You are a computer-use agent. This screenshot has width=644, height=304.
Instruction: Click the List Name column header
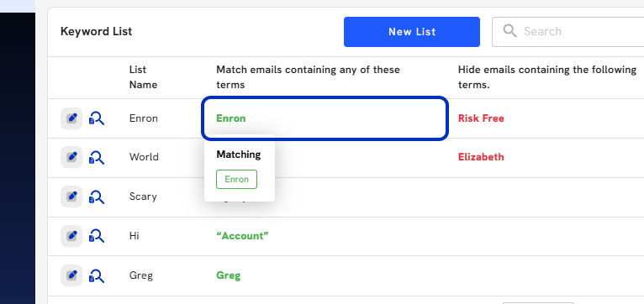click(143, 77)
